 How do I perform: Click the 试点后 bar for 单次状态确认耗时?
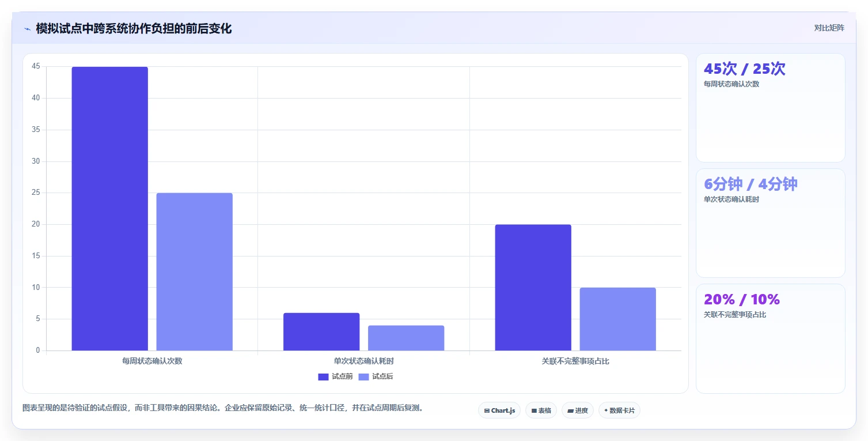pyautogui.click(x=406, y=338)
